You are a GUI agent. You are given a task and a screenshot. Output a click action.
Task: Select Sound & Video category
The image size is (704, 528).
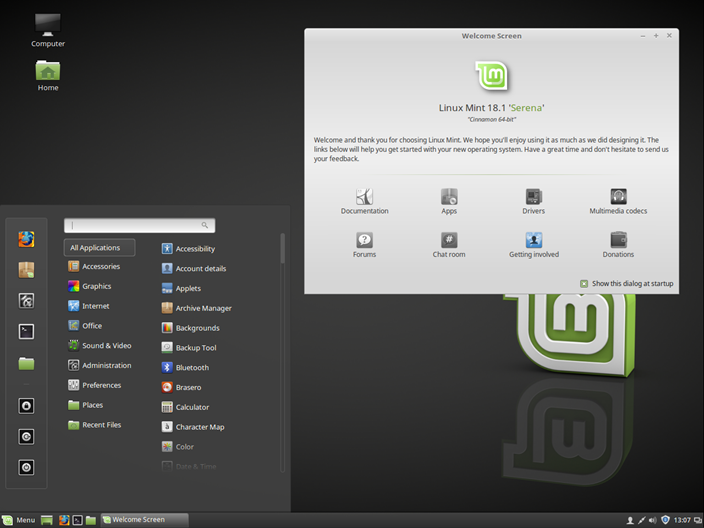coord(99,345)
